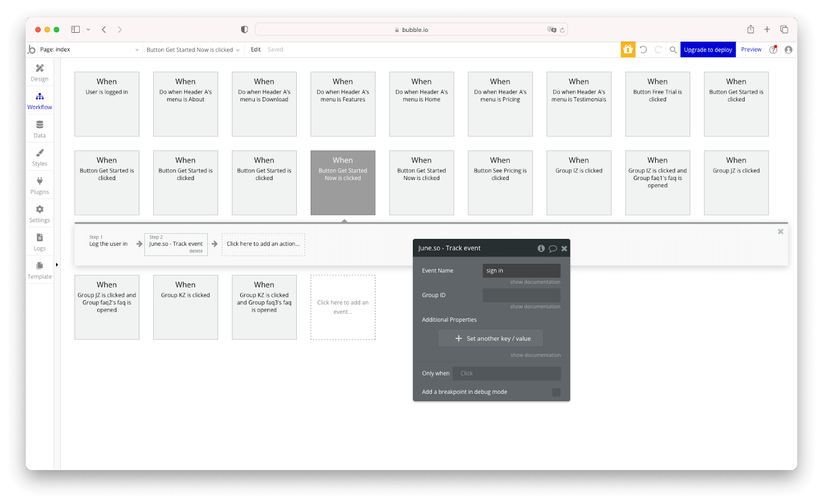Click the orange gift rewards icon
Screen dimensions: 823x504
[x=628, y=49]
